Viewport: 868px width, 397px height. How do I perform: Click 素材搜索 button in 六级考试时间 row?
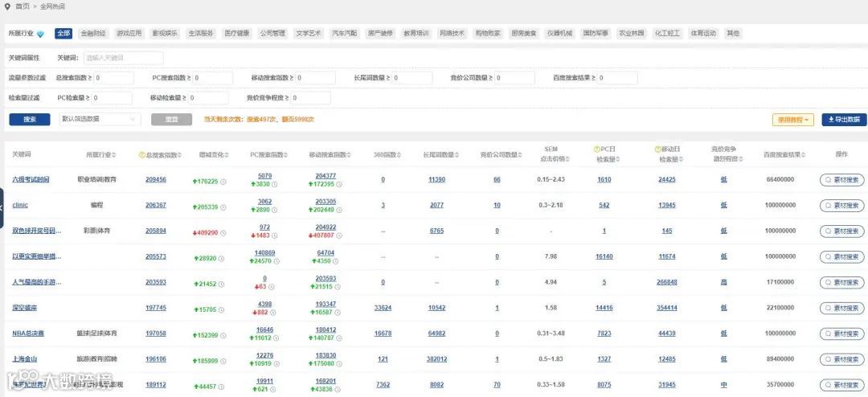point(842,180)
